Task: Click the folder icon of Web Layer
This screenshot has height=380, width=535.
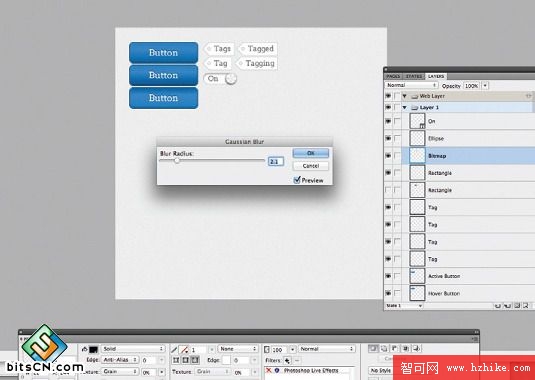Action: click(415, 97)
